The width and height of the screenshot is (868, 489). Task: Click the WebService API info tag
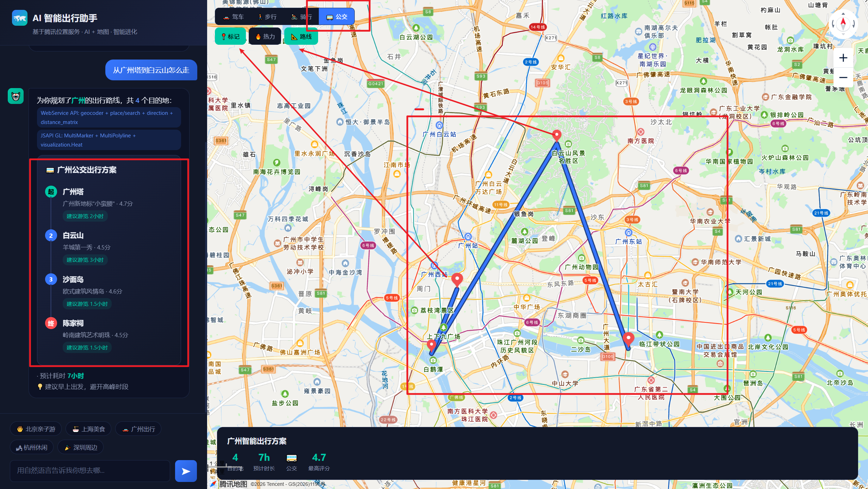click(109, 117)
